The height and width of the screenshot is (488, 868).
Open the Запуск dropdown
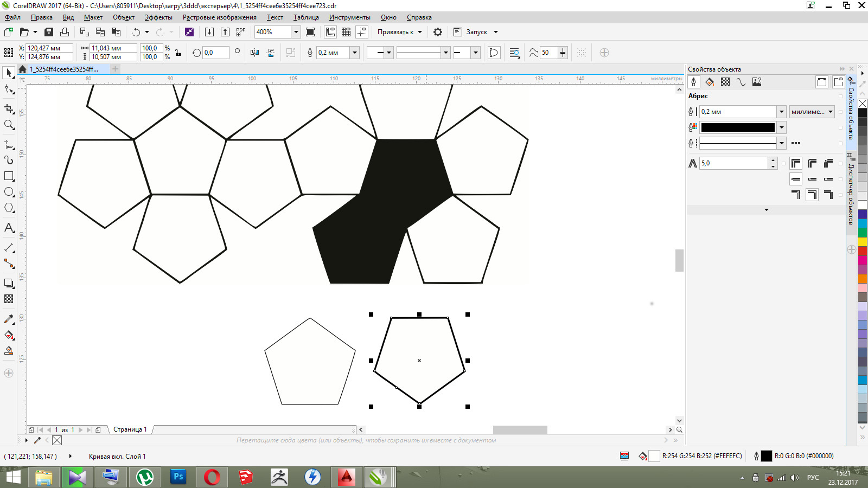476,32
